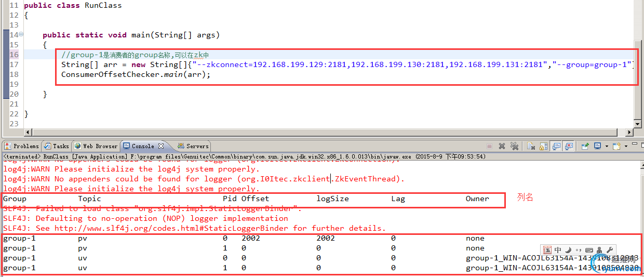Viewport: 644px width, 277px height.
Task: Toggle show console on standard error change
Action: pos(569,146)
